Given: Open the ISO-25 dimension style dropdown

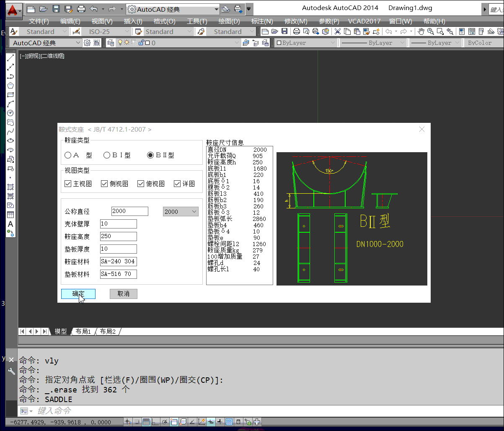Looking at the screenshot, I should pyautogui.click(x=106, y=31).
